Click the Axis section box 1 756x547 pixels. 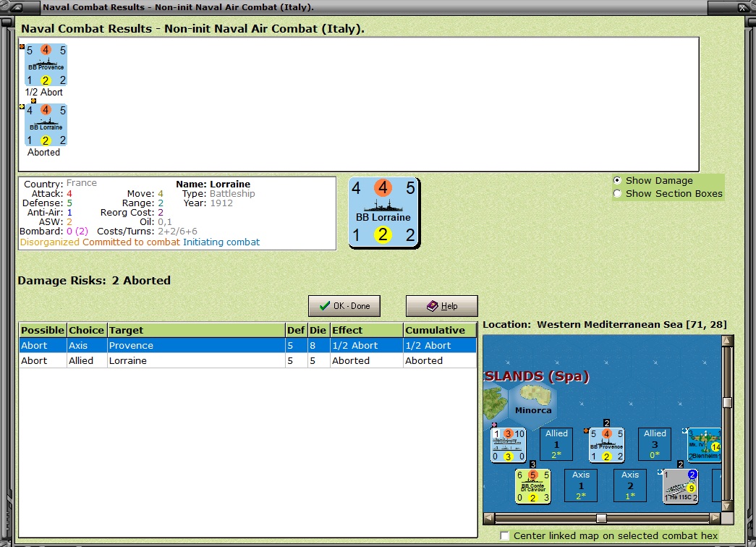(x=581, y=485)
